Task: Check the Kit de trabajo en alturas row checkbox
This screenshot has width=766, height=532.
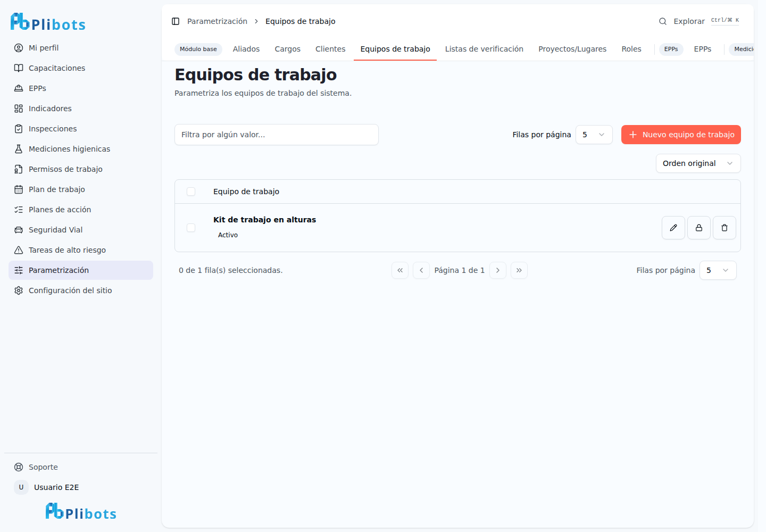Action: [191, 228]
